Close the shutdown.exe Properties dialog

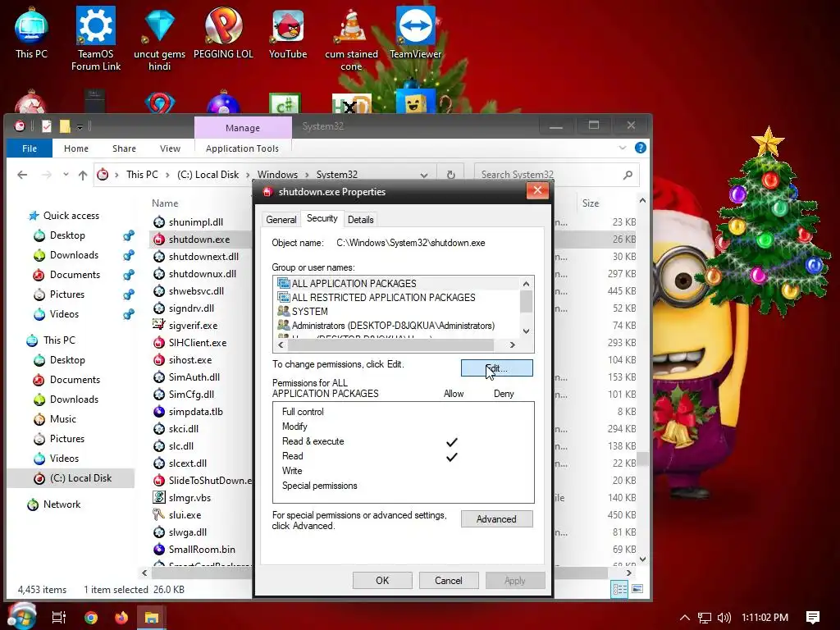tap(537, 190)
